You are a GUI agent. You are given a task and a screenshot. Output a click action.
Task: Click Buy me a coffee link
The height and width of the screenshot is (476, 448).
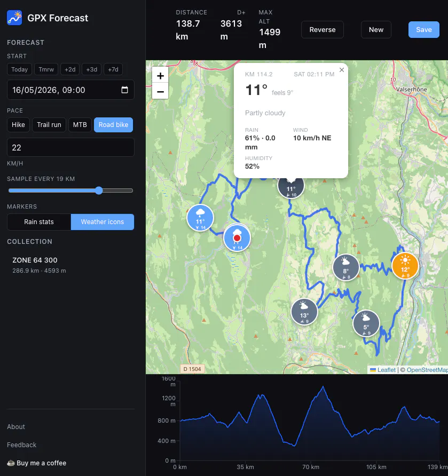point(36,463)
